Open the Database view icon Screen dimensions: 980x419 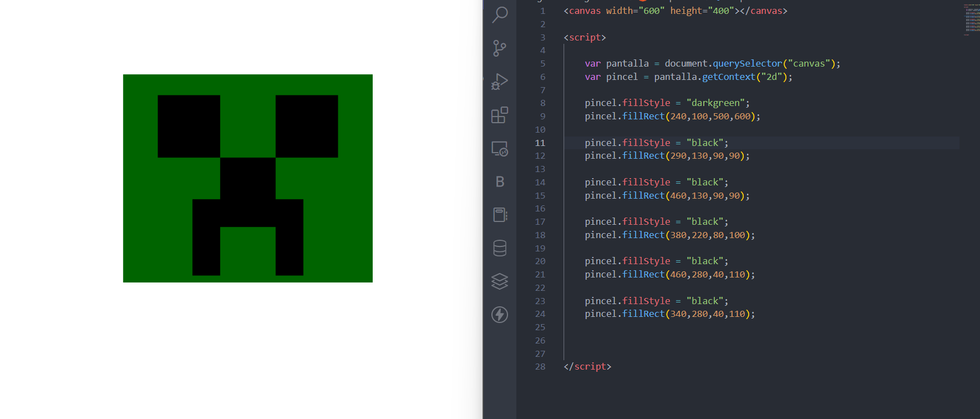500,248
